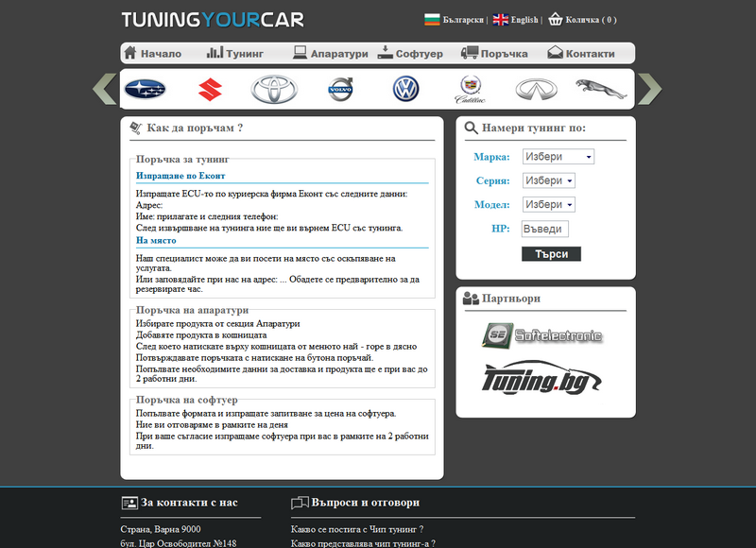Open the Tuning.bg partner logo
Viewport: 756px width, 548px height.
point(541,379)
